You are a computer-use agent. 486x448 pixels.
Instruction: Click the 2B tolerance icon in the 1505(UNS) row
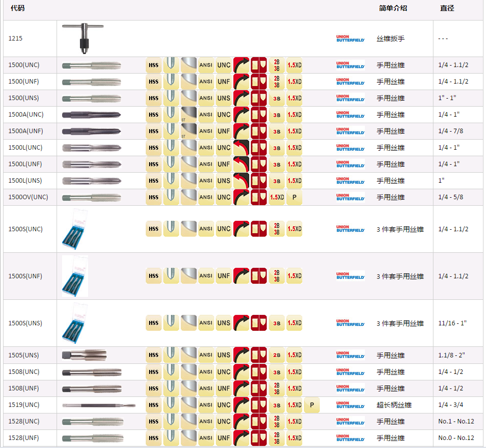[276, 355]
